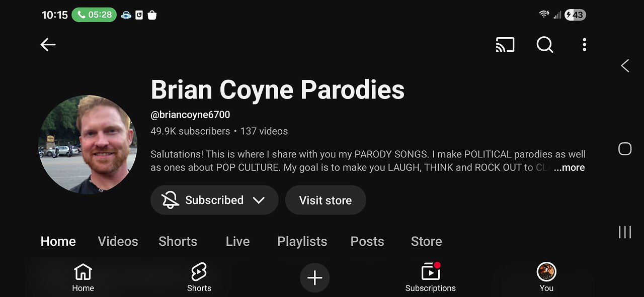
Task: Expand channel description with ...more
Action: pos(570,168)
